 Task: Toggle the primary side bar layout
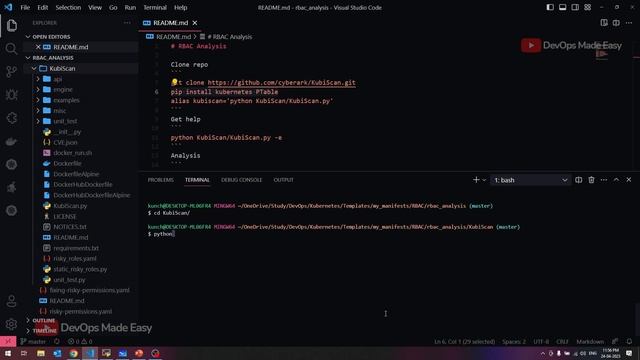pyautogui.click(x=550, y=7)
